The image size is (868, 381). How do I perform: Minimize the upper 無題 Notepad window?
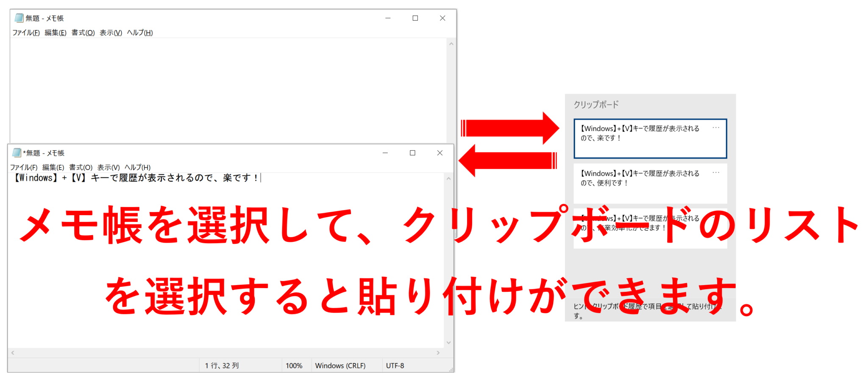[388, 18]
